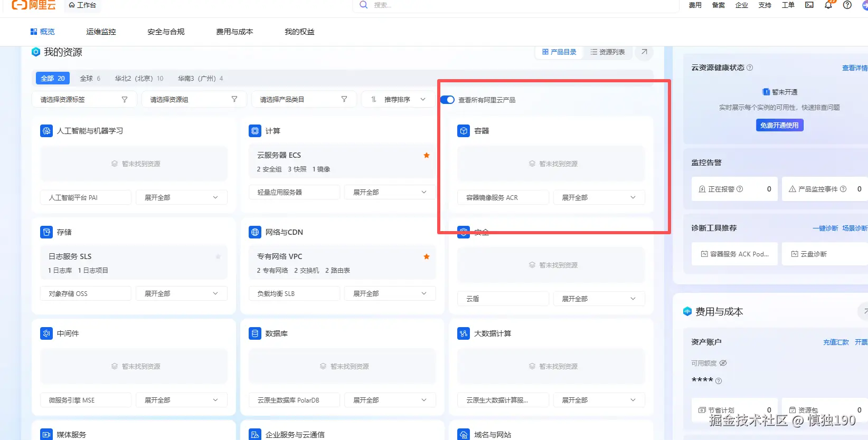
Task: Click the 容器 category icon
Action: pyautogui.click(x=464, y=131)
